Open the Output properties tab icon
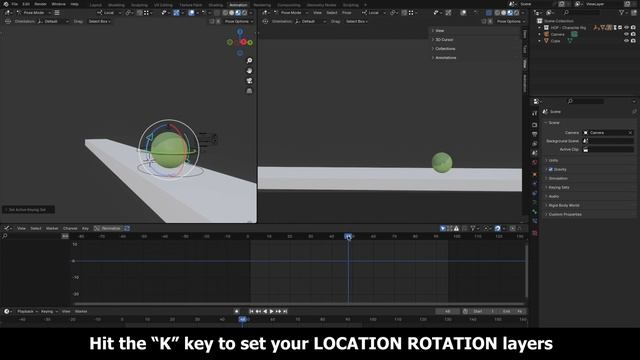This screenshot has width=640, height=360. (535, 134)
